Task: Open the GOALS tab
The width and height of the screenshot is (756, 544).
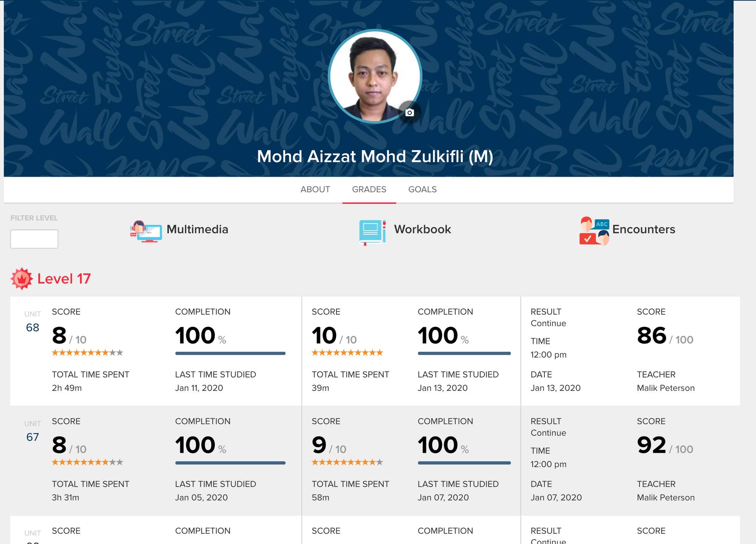Action: point(422,189)
